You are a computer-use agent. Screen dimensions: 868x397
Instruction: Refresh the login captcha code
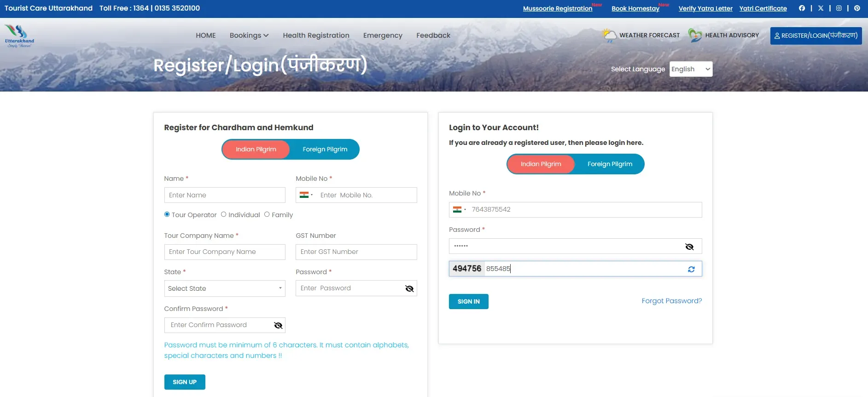click(691, 269)
